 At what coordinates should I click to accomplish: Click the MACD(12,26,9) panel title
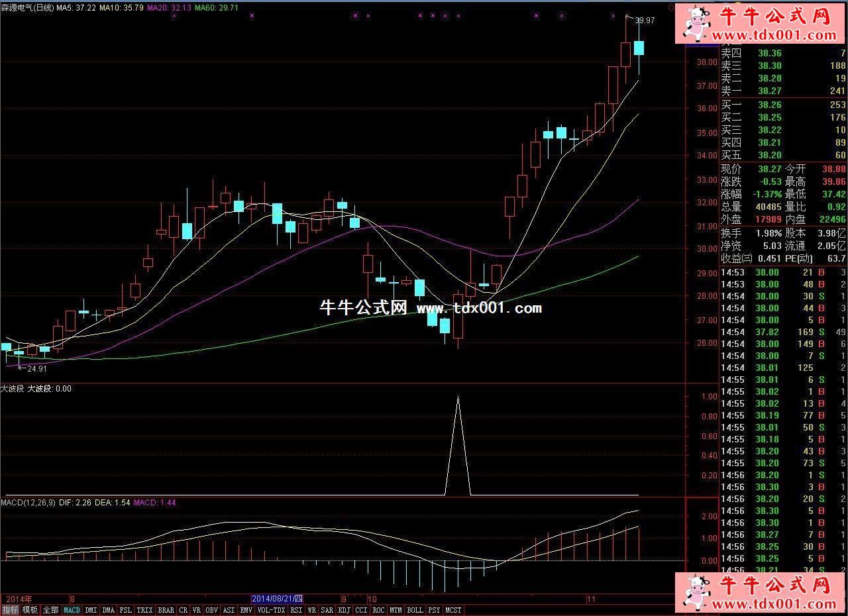click(28, 503)
